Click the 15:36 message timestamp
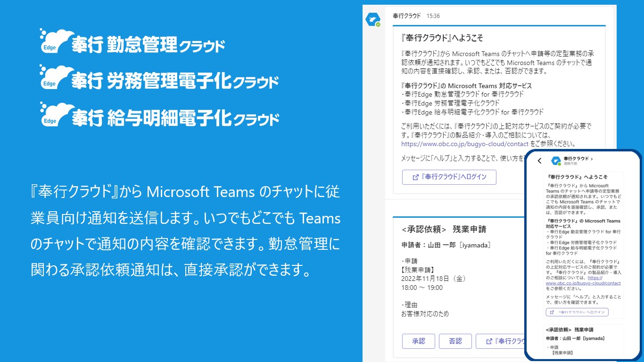 coord(433,16)
